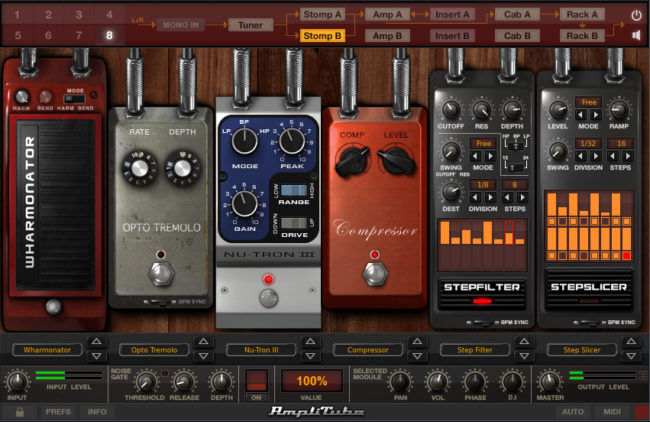Click the INPUT level knob
The height and width of the screenshot is (422, 650).
tap(17, 381)
